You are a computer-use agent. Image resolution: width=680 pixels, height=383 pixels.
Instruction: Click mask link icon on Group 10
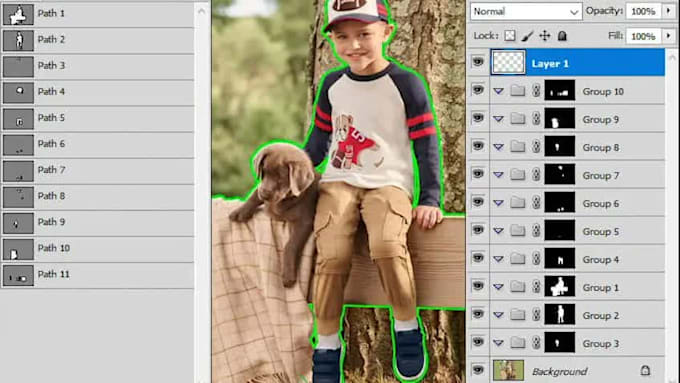(x=536, y=91)
